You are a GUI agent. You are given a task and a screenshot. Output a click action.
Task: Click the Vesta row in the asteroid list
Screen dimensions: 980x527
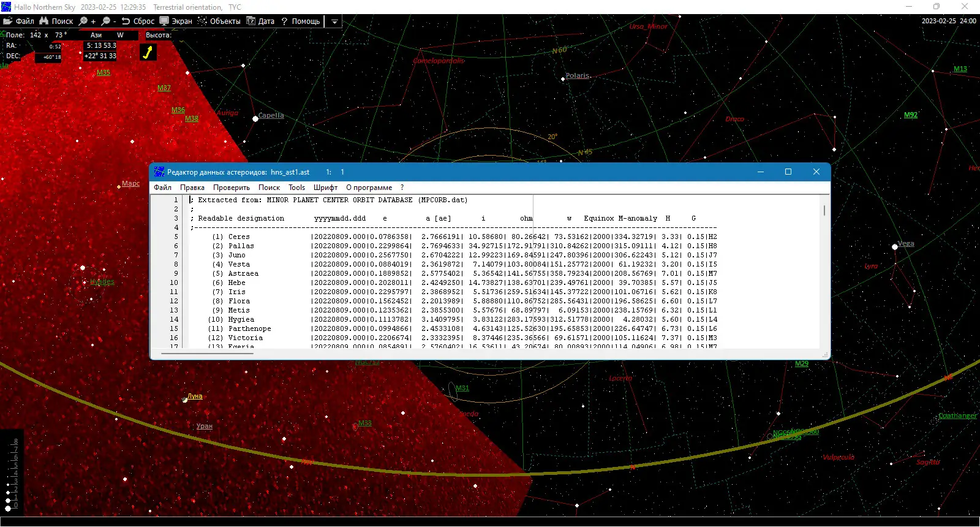pyautogui.click(x=453, y=264)
